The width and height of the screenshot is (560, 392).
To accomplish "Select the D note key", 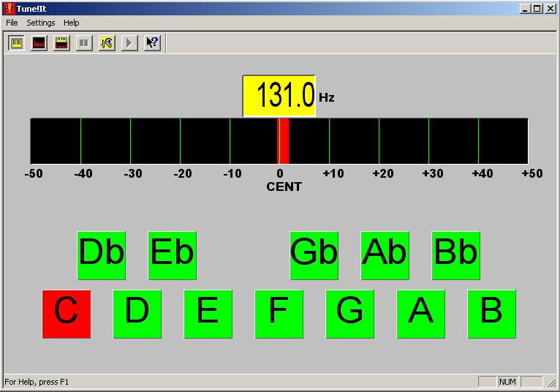I will 137,314.
